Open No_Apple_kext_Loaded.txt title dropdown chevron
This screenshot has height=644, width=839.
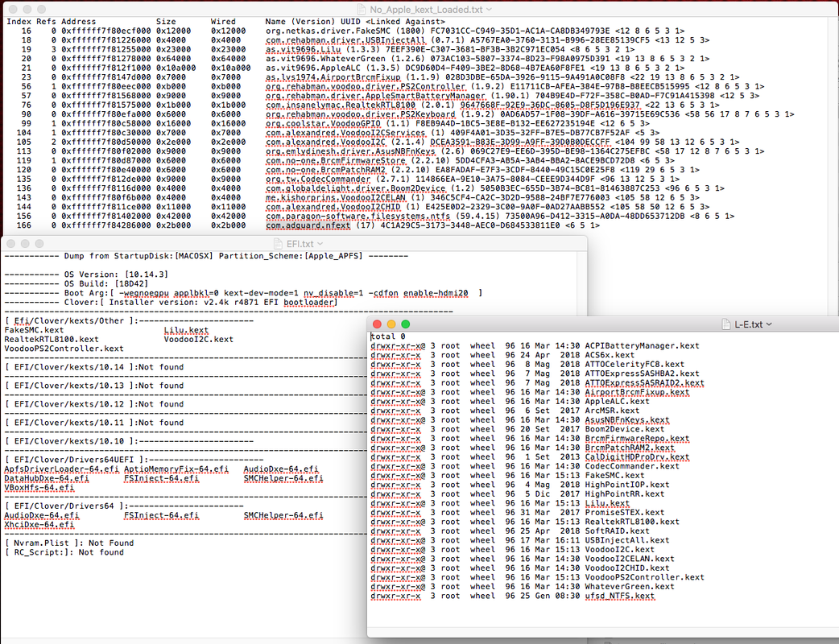(x=489, y=10)
